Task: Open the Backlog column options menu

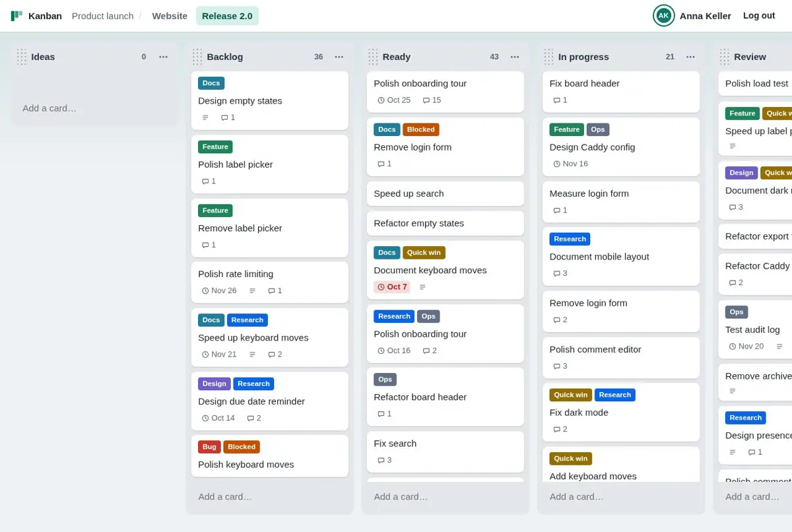Action: point(339,57)
